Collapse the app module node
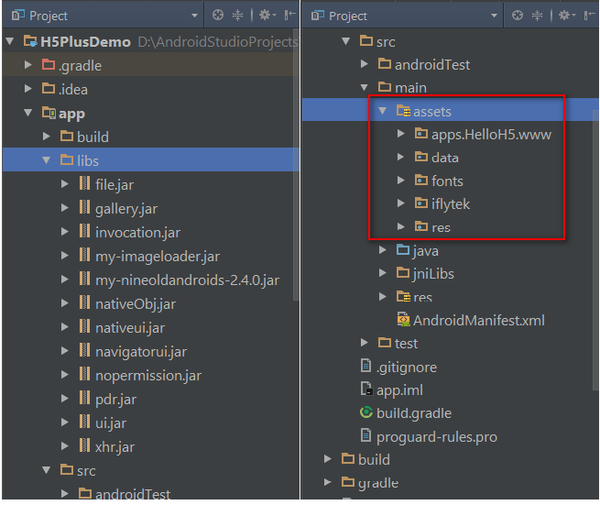 tap(28, 113)
